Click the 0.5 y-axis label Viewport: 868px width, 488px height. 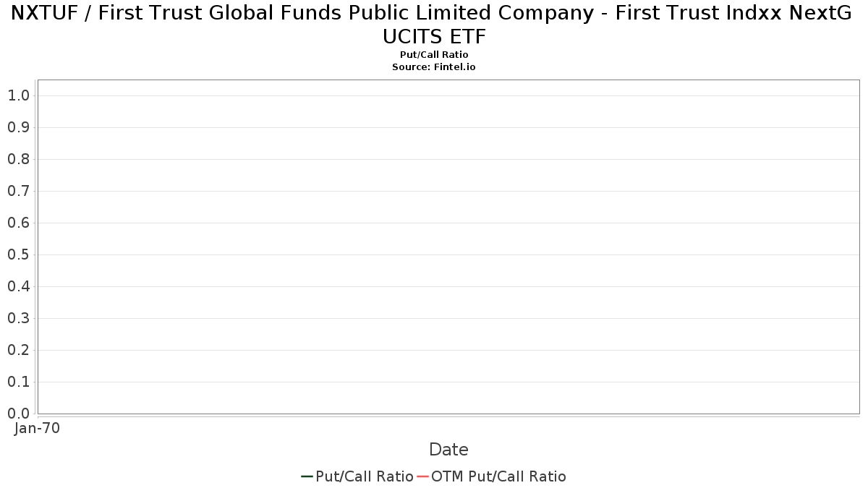[18, 254]
